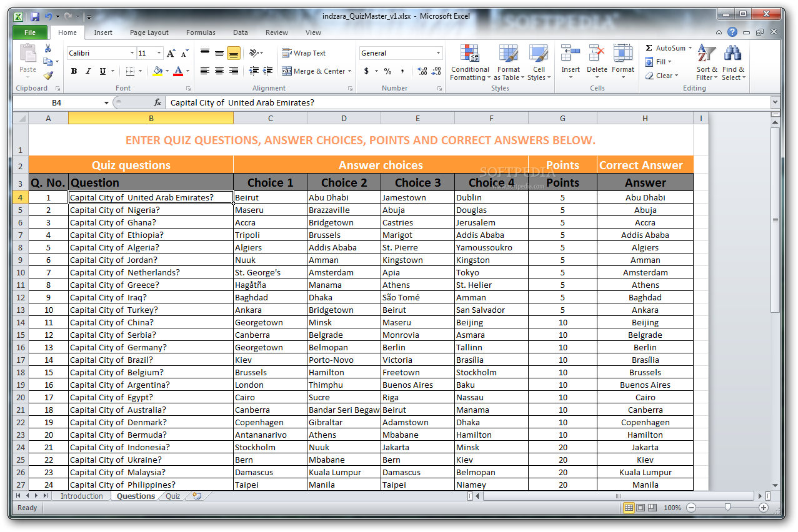The width and height of the screenshot is (798, 532).
Task: Open the General number format dropdown
Action: pos(438,53)
